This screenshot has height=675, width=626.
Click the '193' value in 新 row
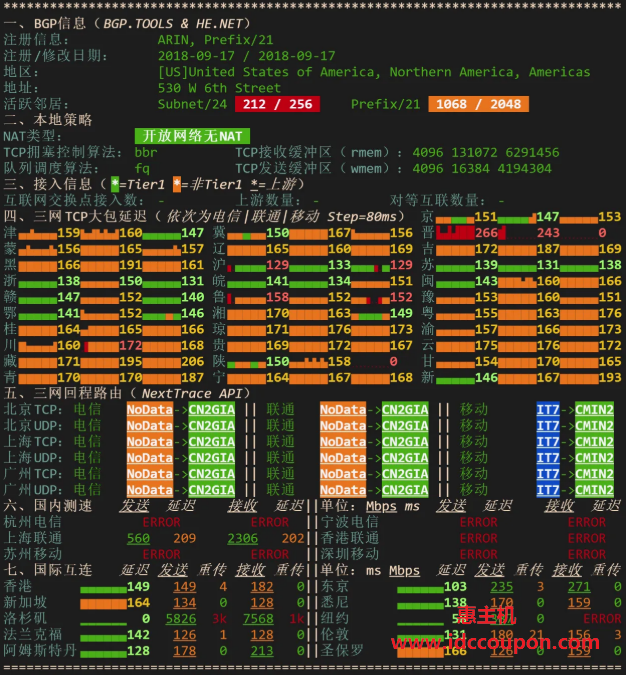point(610,378)
